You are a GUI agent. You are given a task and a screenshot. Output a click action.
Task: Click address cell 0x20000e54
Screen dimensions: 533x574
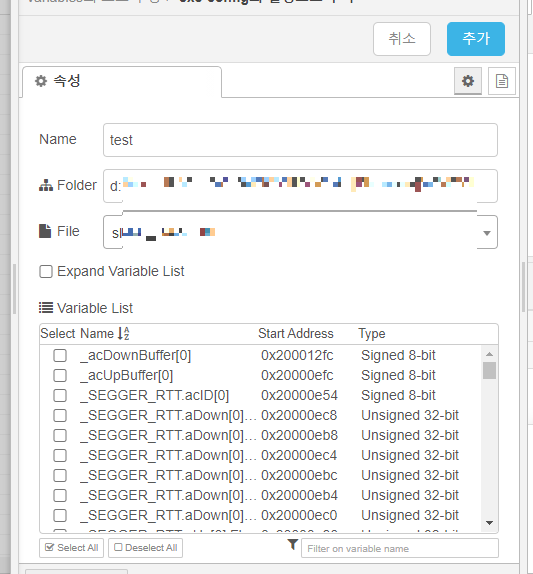click(299, 395)
